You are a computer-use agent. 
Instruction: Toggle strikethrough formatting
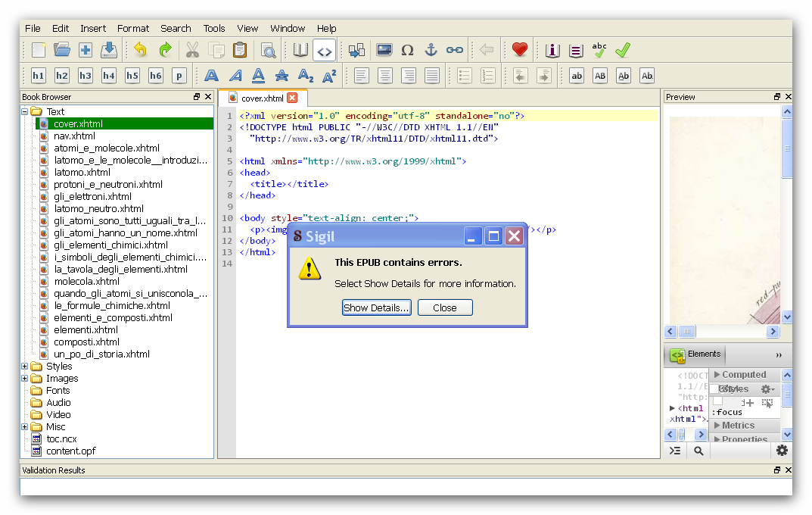[282, 76]
